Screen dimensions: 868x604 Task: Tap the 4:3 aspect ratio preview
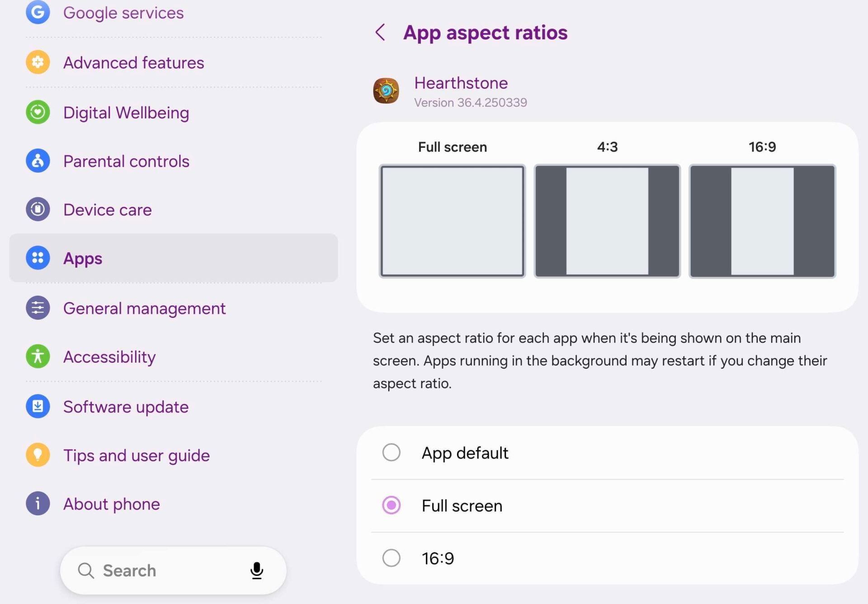(x=607, y=221)
